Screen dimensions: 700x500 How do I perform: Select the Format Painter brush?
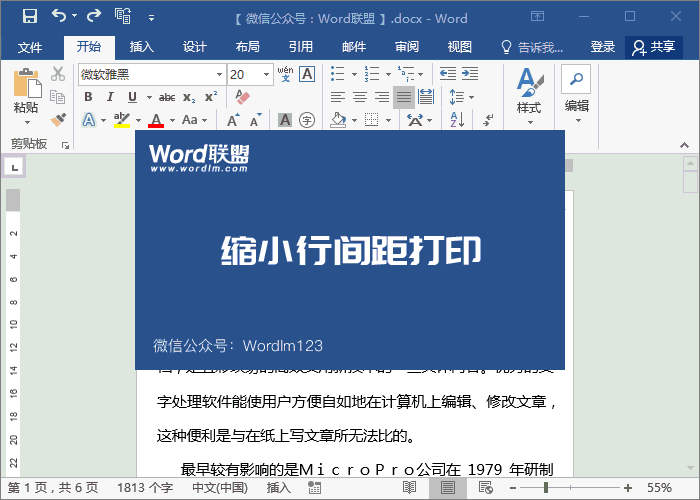click(58, 120)
